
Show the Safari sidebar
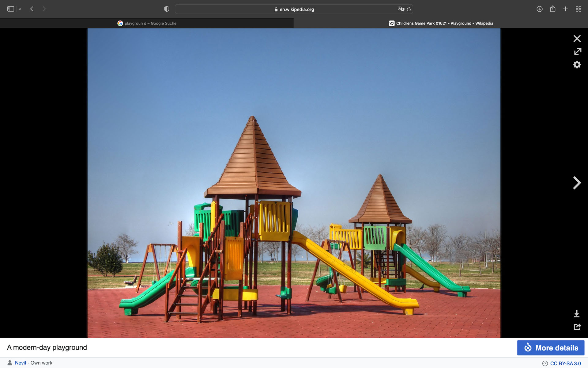coord(11,9)
